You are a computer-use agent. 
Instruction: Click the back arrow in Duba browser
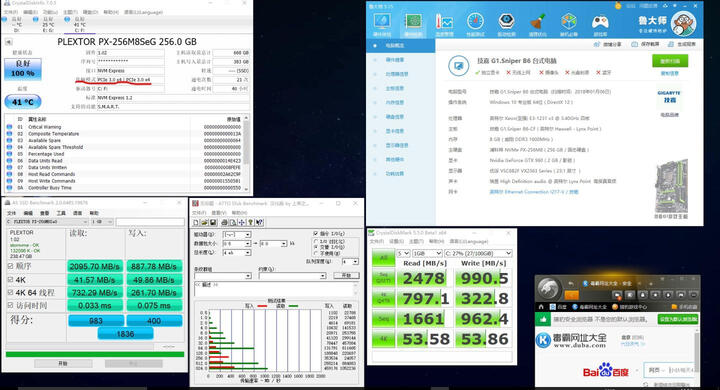571,283
